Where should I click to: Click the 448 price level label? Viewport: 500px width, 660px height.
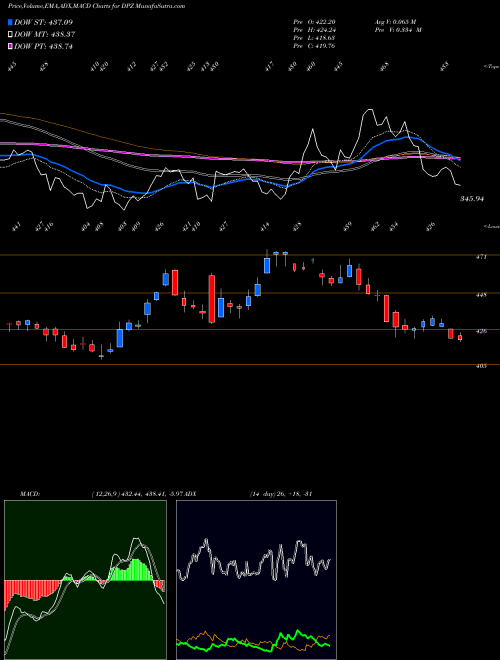click(481, 295)
